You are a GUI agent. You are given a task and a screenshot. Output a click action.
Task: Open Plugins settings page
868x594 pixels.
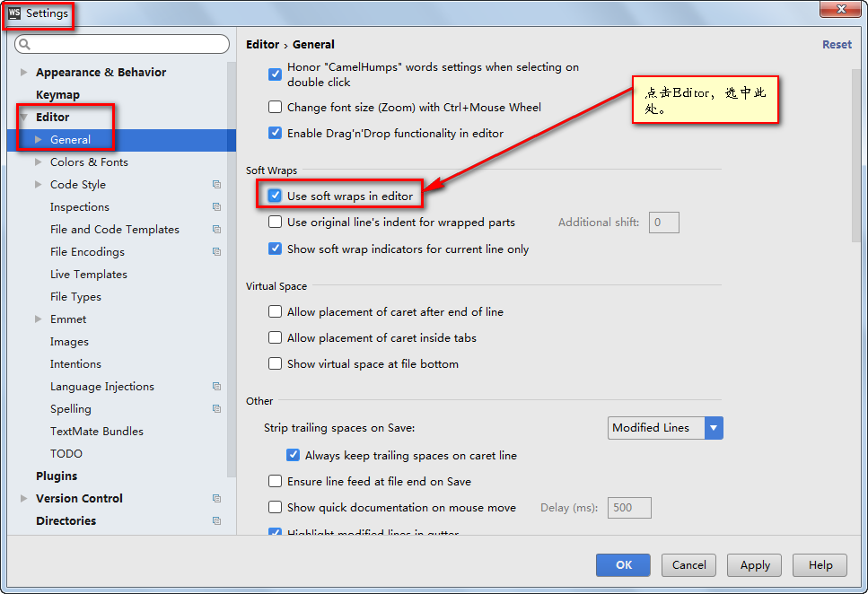click(x=57, y=476)
